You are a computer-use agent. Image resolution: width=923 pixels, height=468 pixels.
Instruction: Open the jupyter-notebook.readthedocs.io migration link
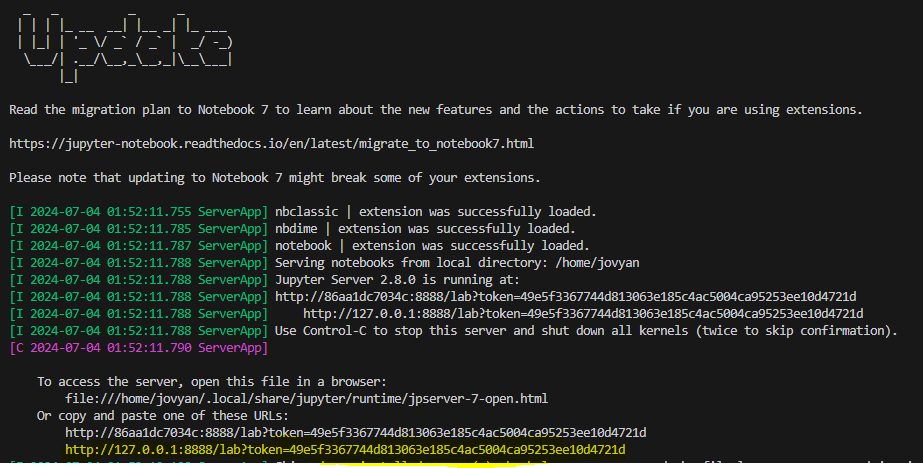click(271, 144)
